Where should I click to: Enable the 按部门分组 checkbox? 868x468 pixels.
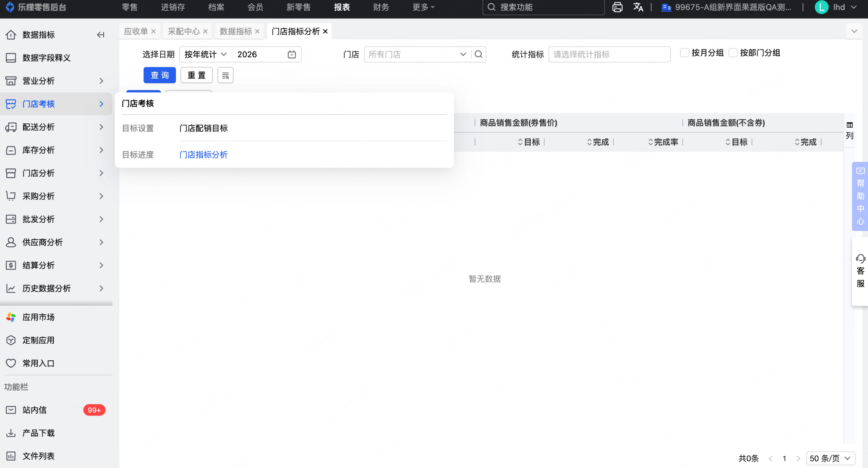(x=733, y=52)
